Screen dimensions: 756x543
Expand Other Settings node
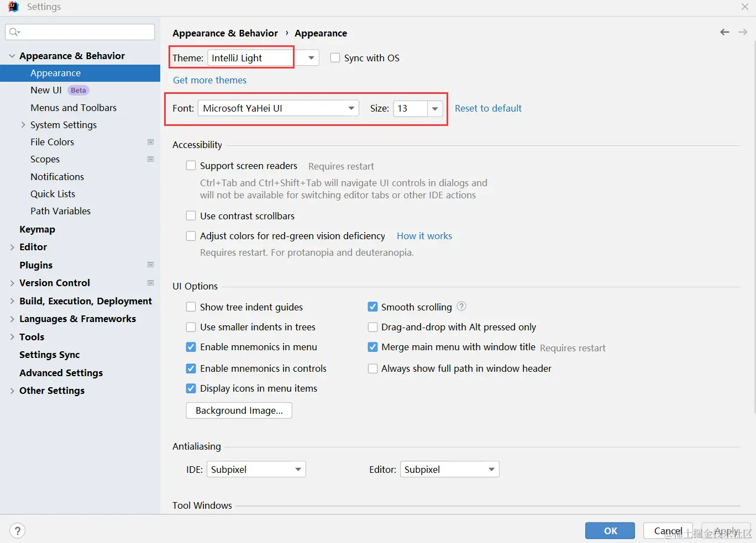click(12, 391)
